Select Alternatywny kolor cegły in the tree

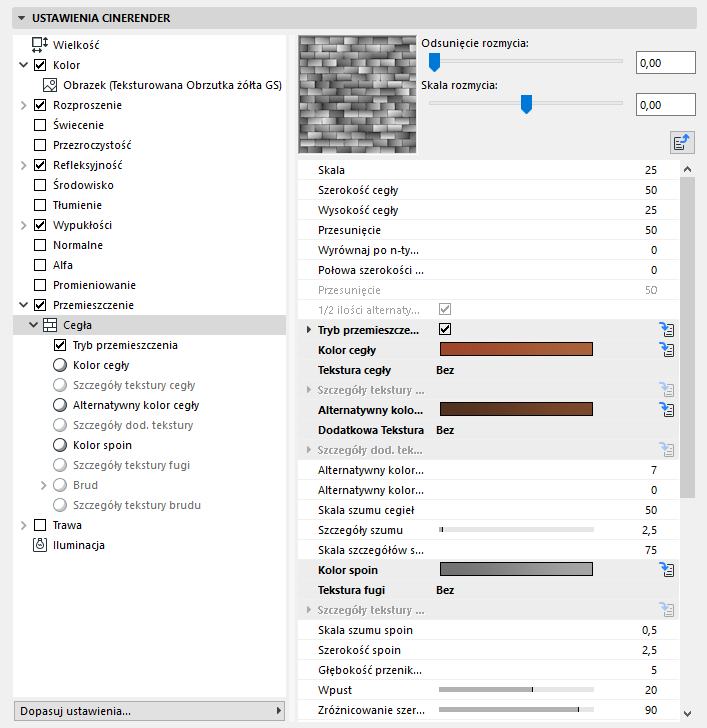click(135, 405)
